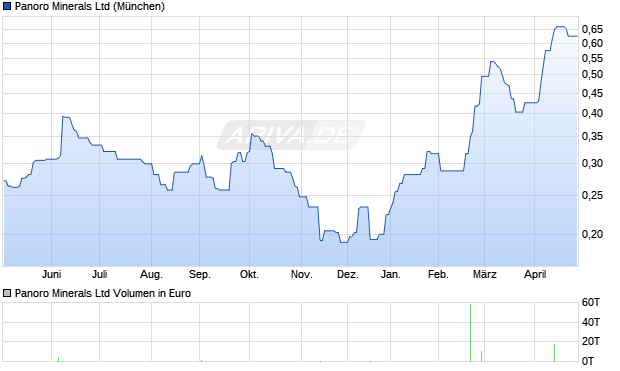Click the chart title 'Panoro Minerals Ltd (München)'
This screenshot has width=620, height=371.
pos(90,6)
